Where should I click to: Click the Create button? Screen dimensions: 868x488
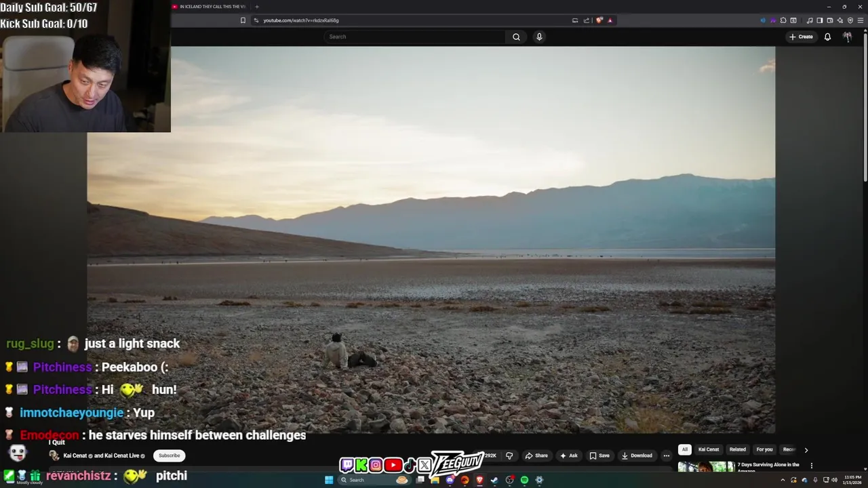point(801,37)
